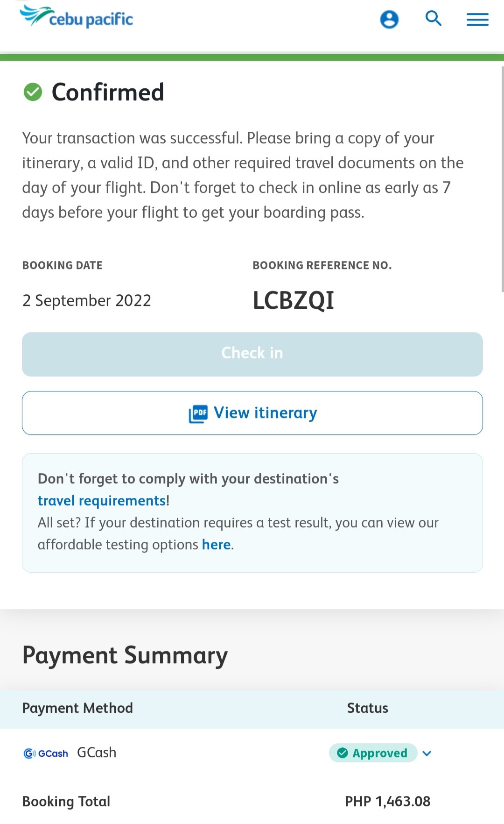Viewport: 504px width, 824px height.
Task: Click the Status column header
Action: pyautogui.click(x=368, y=708)
